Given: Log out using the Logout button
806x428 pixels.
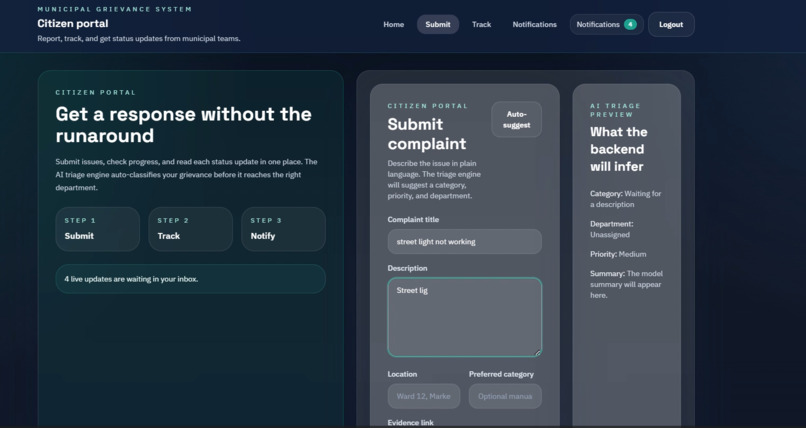Looking at the screenshot, I should [x=671, y=24].
